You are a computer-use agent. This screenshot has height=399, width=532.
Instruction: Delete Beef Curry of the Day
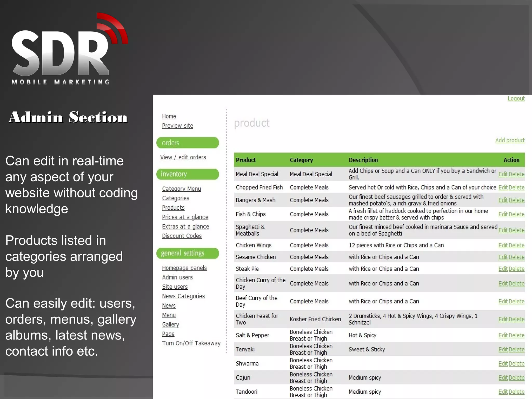click(x=516, y=302)
